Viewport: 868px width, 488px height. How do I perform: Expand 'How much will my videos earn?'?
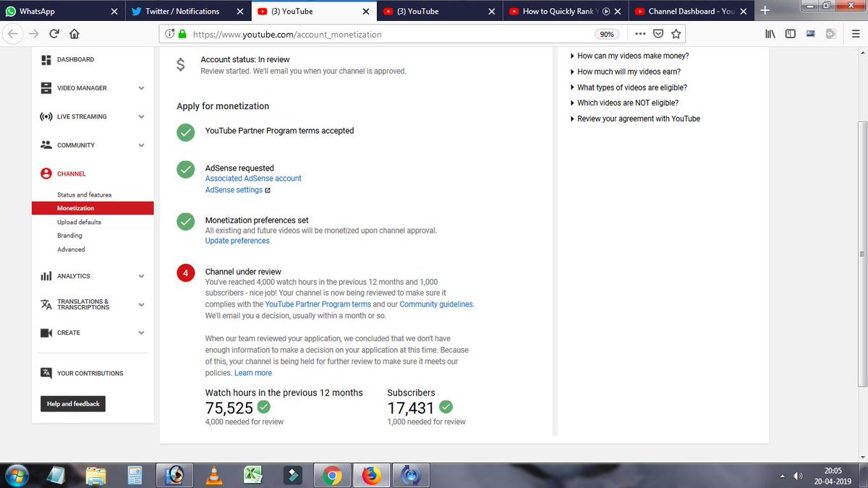(x=625, y=72)
